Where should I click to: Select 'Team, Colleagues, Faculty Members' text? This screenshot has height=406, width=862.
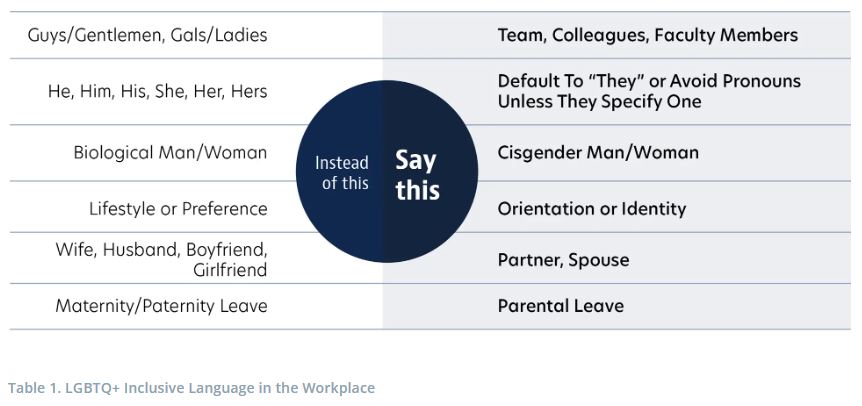(648, 35)
